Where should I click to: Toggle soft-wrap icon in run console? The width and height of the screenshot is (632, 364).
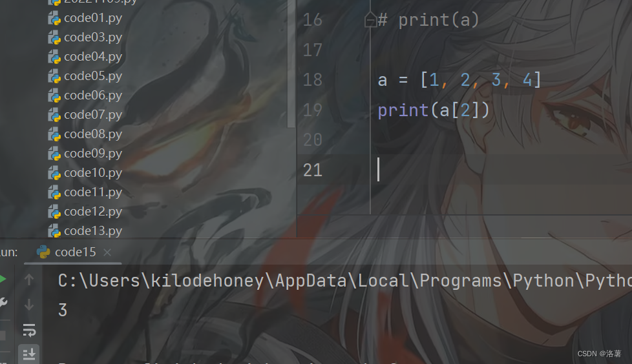coord(29,330)
